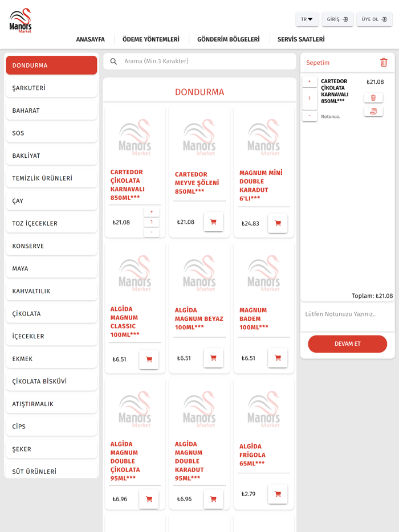Select SÜT ÜRÜNLERİ category
399x532 pixels.
pos(52,471)
